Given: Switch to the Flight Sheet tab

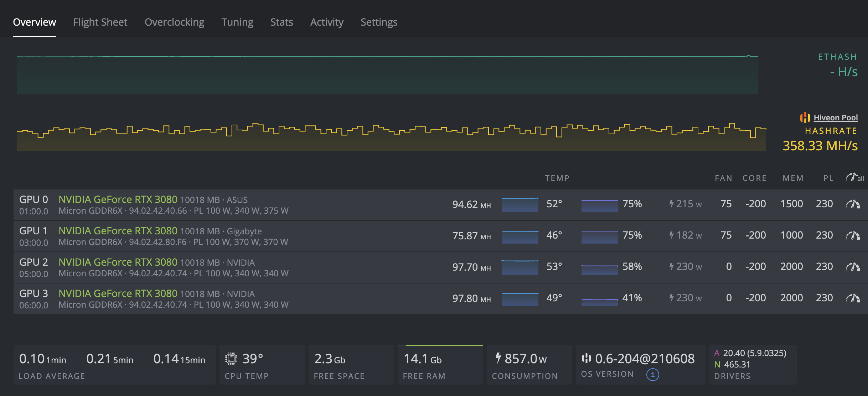Looking at the screenshot, I should pyautogui.click(x=100, y=22).
